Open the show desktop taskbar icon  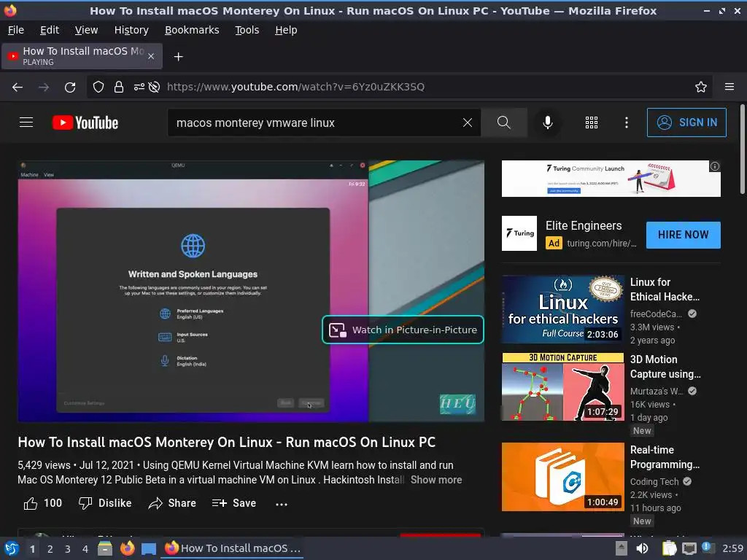(x=149, y=548)
